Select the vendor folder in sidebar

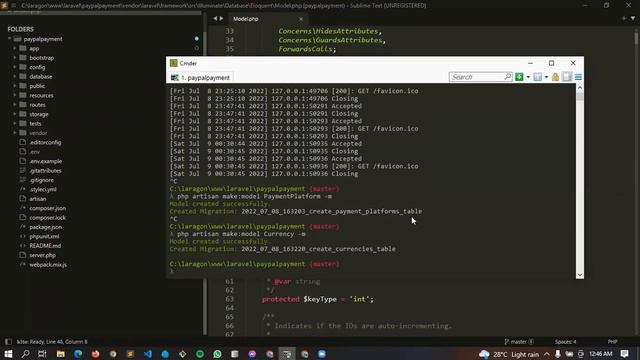click(x=38, y=133)
